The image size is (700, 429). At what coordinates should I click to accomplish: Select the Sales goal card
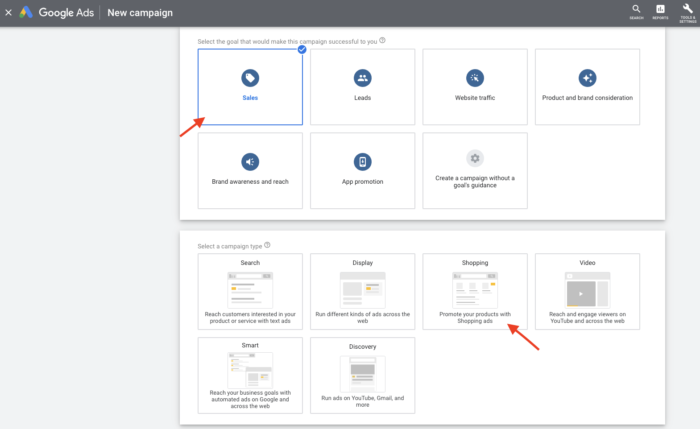click(x=250, y=87)
